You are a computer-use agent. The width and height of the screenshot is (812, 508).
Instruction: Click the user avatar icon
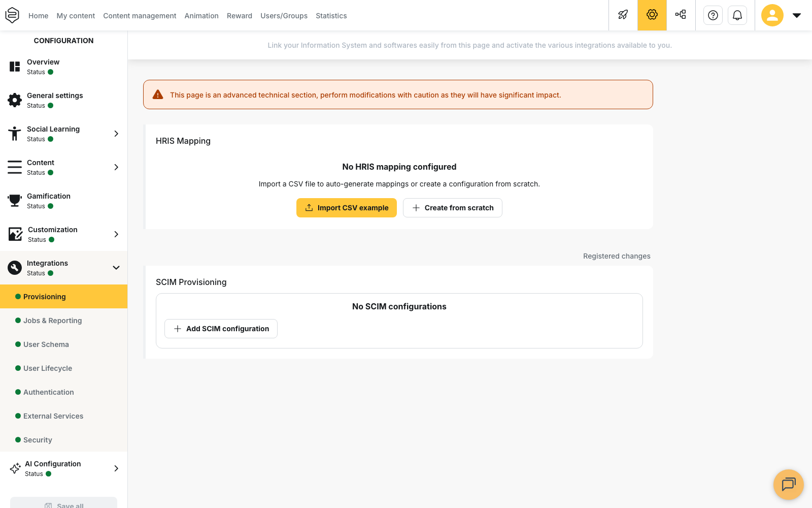[772, 15]
